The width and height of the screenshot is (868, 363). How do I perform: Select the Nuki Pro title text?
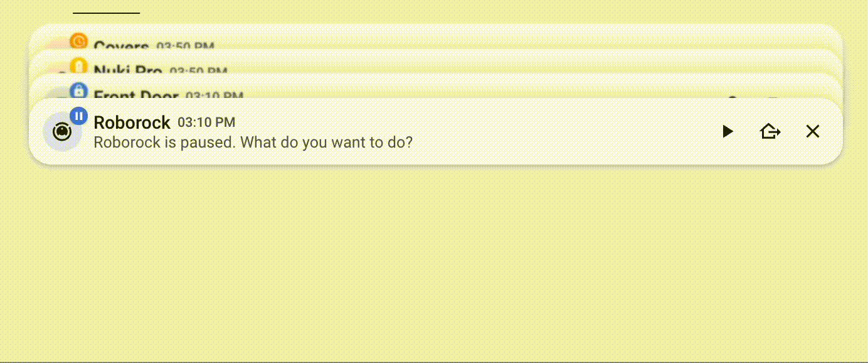(128, 71)
